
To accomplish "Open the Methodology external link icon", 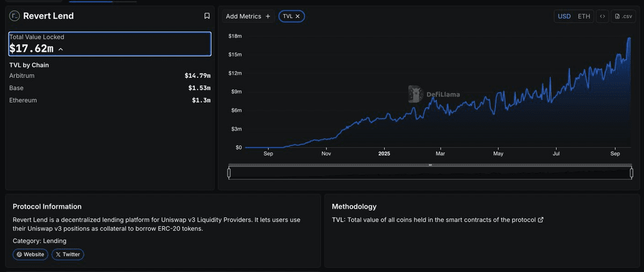I will point(540,220).
